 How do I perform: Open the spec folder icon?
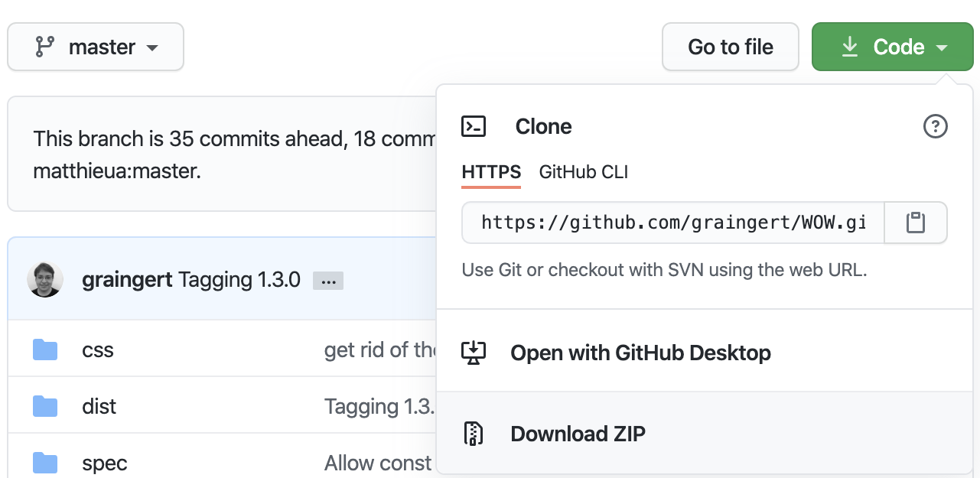(x=46, y=462)
